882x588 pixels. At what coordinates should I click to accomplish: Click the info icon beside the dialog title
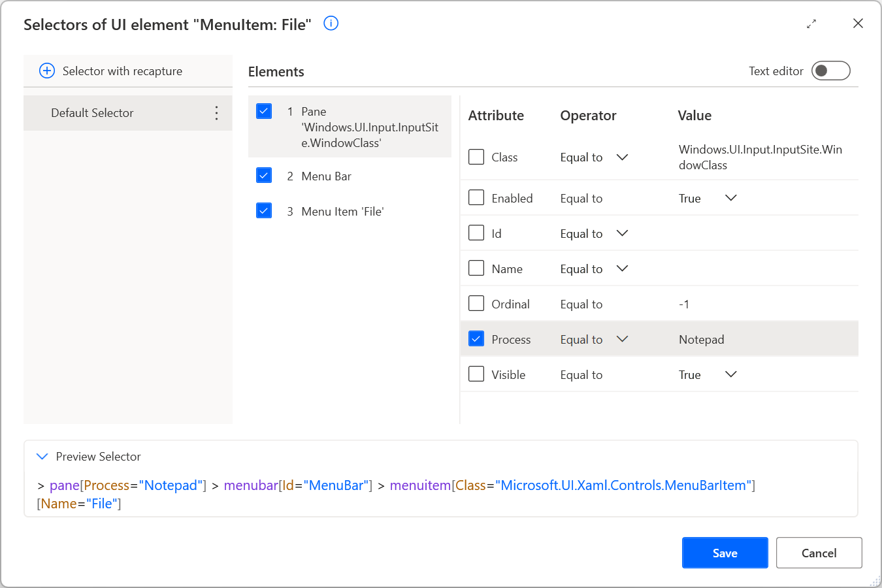coord(331,24)
